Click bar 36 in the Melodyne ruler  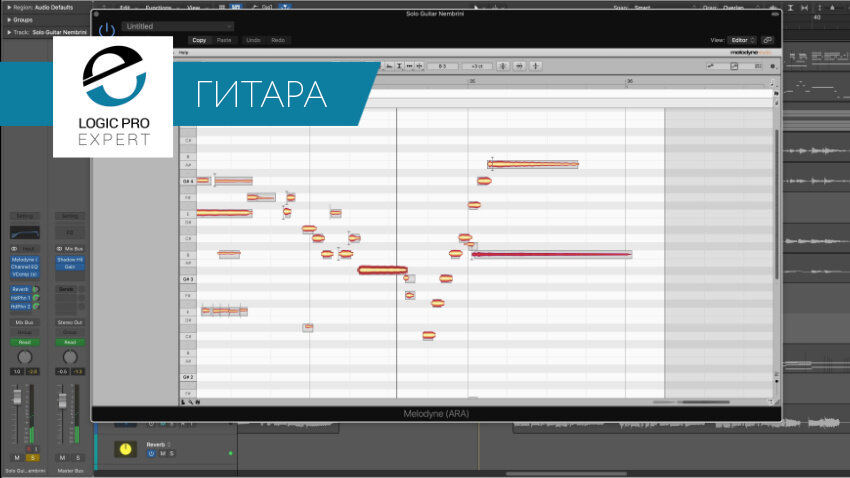629,81
